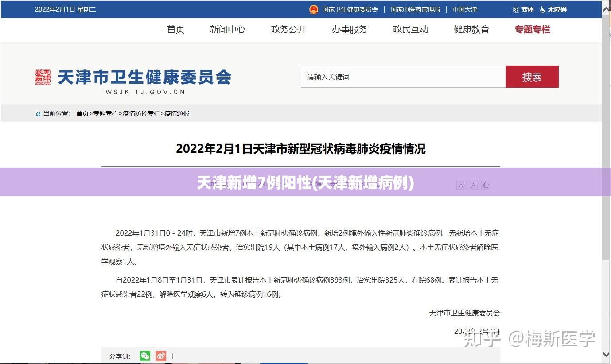
Task: Share the article to Weibo
Action: point(161,356)
